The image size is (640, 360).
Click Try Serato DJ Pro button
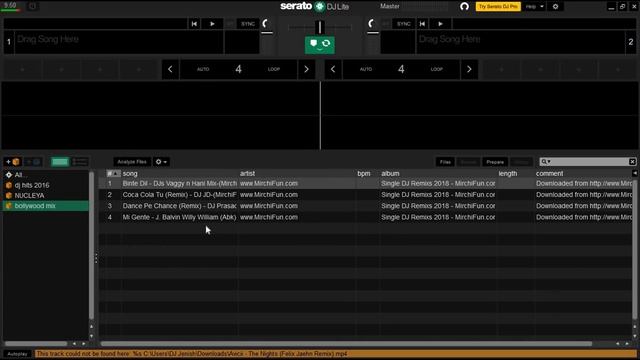[x=498, y=7]
